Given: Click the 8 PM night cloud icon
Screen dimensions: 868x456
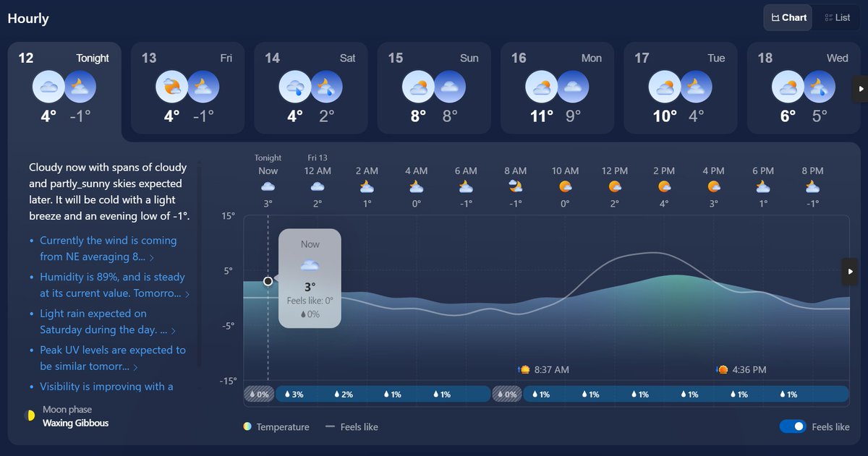Looking at the screenshot, I should tap(812, 186).
